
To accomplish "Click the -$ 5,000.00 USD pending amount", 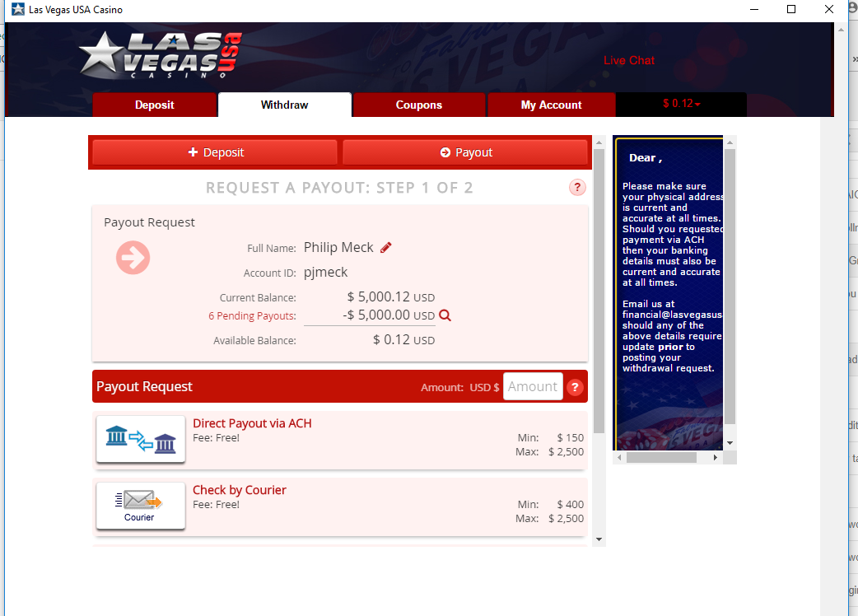I will 389,315.
